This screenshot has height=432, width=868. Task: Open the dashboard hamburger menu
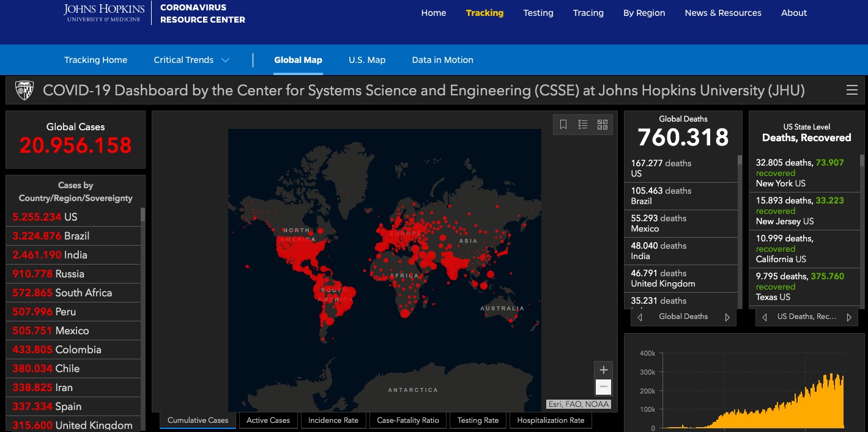[851, 90]
